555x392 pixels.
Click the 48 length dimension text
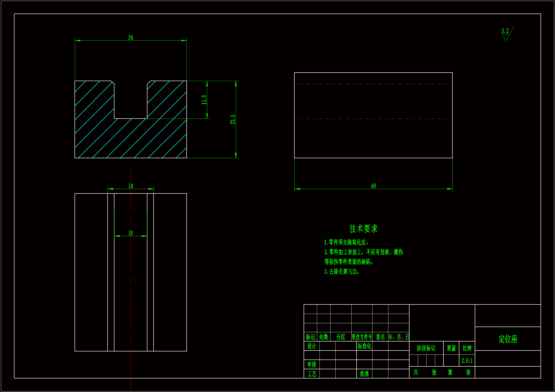click(x=373, y=186)
